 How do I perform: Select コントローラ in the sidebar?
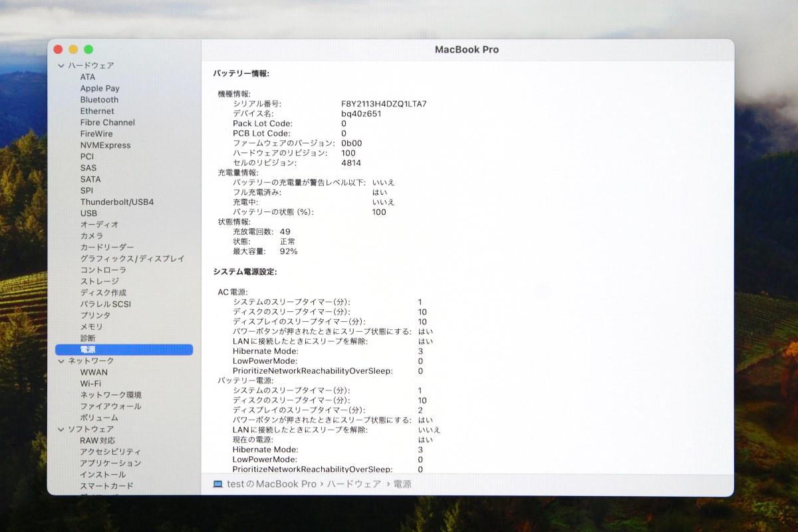tap(103, 269)
